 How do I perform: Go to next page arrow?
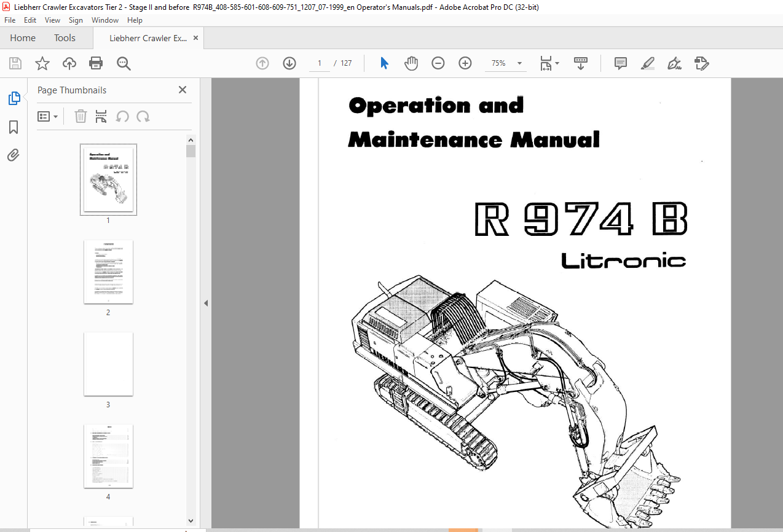[x=289, y=63]
